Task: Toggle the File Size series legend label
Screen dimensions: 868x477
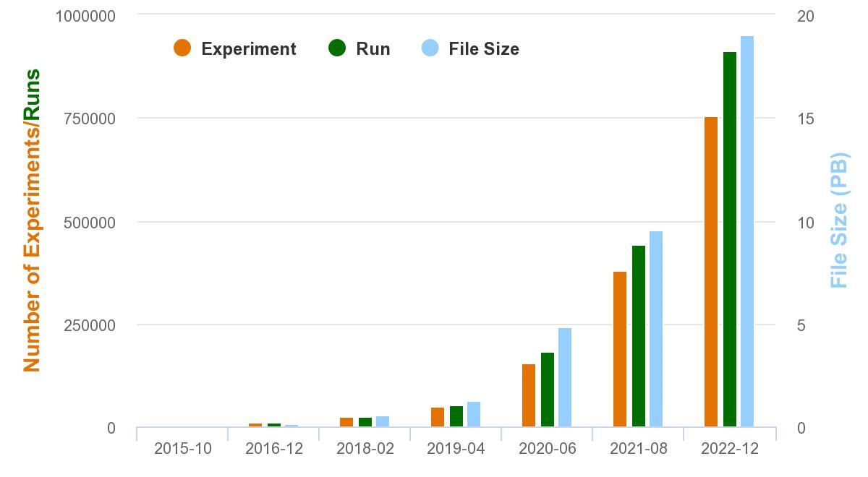Action: pos(483,49)
